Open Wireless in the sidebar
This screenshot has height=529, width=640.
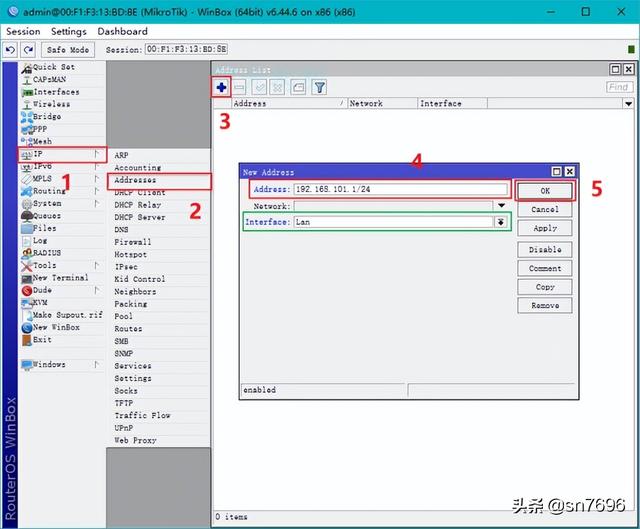(63, 104)
